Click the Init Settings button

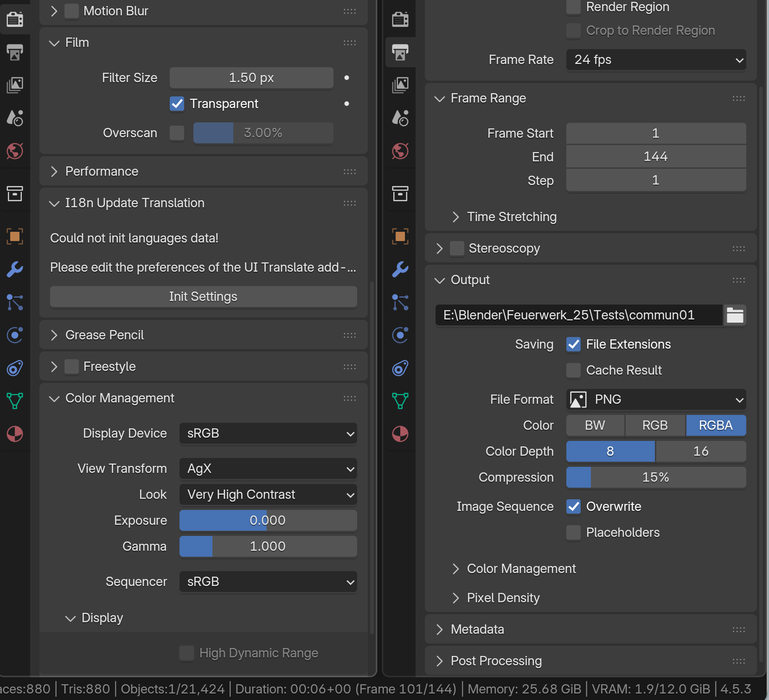(203, 297)
